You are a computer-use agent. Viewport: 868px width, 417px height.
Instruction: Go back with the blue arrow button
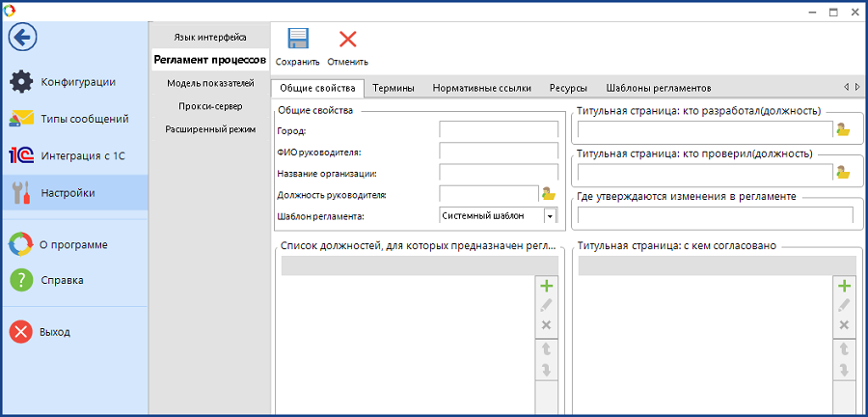tap(22, 38)
